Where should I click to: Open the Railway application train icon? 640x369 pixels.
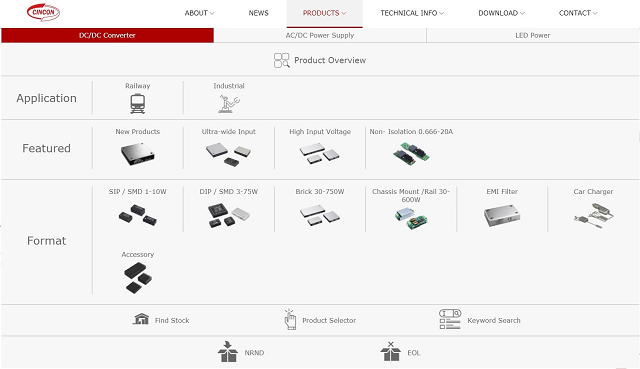pos(138,104)
